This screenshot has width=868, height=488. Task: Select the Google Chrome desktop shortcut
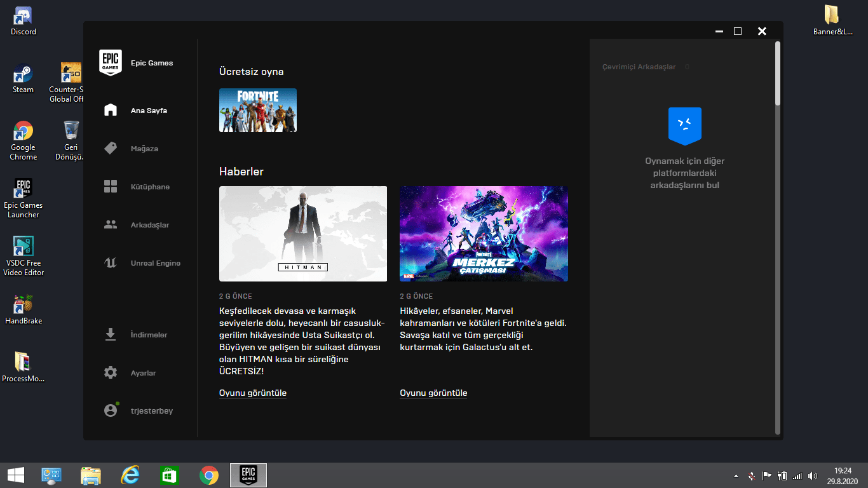pos(24,141)
